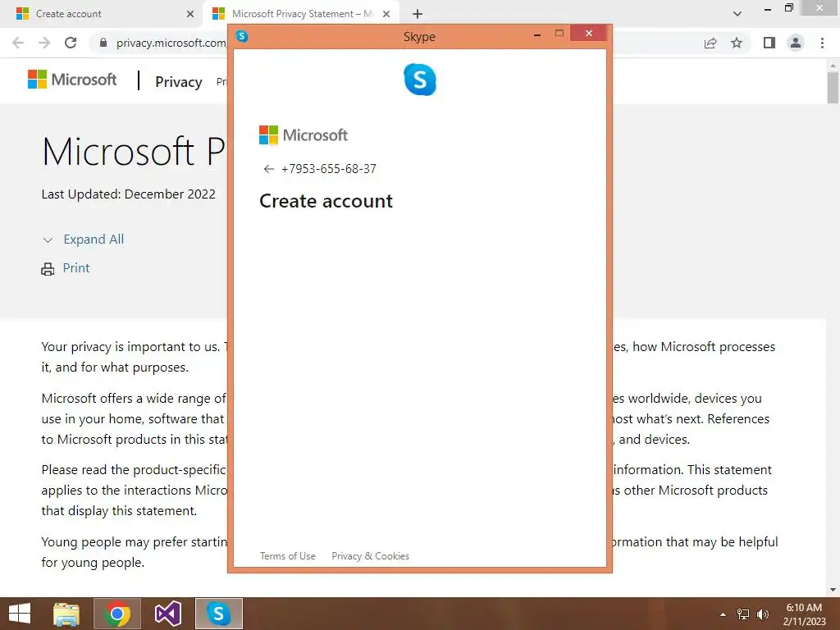The width and height of the screenshot is (840, 630).
Task: Click the Chrome address bar URL
Action: (171, 43)
